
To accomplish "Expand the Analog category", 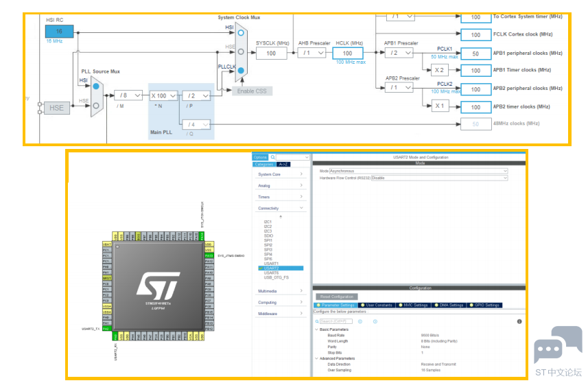I will click(x=280, y=186).
